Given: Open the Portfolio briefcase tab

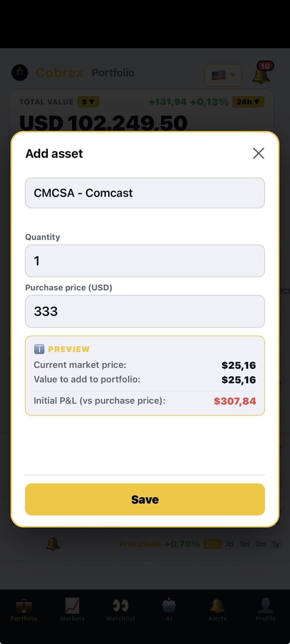Looking at the screenshot, I should pos(24,610).
